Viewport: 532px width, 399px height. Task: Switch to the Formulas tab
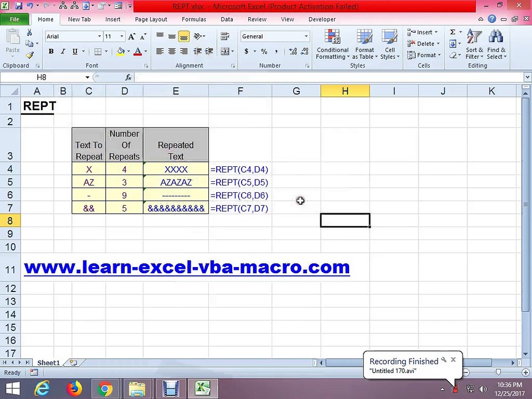point(194,19)
